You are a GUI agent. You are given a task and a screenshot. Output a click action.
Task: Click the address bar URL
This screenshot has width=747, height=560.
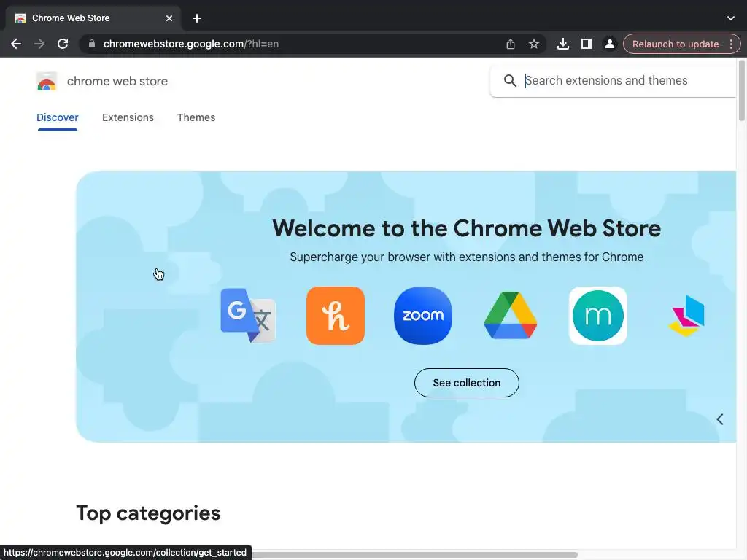tap(190, 44)
